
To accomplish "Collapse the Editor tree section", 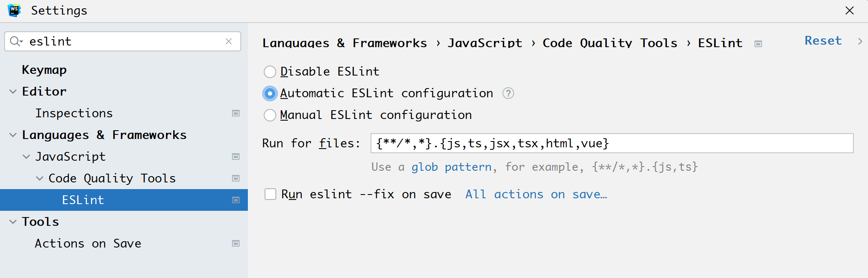I will [13, 91].
